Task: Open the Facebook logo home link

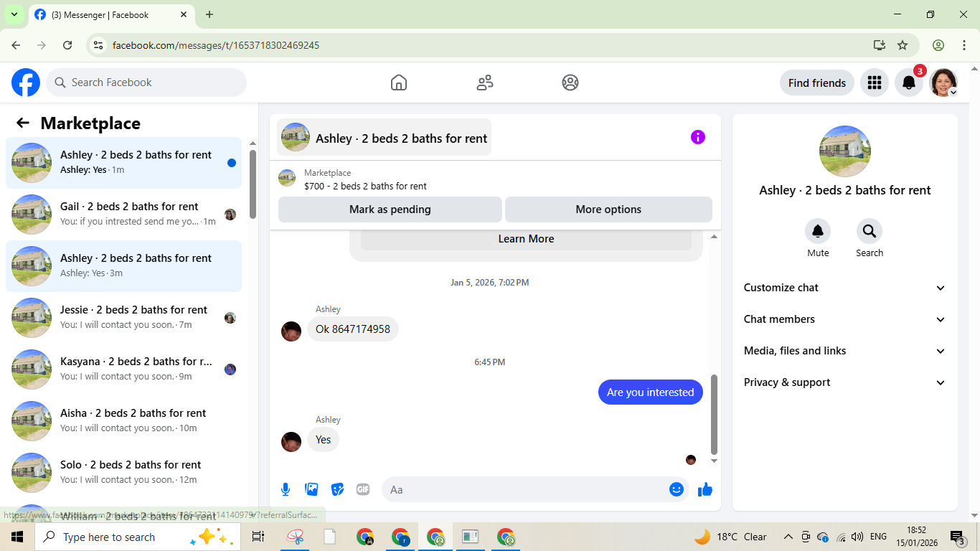Action: point(26,83)
